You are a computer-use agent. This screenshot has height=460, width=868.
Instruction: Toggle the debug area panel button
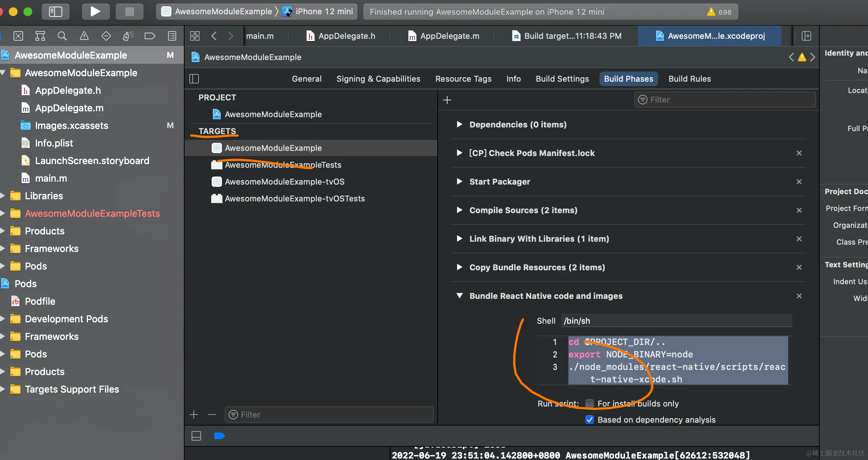point(196,436)
